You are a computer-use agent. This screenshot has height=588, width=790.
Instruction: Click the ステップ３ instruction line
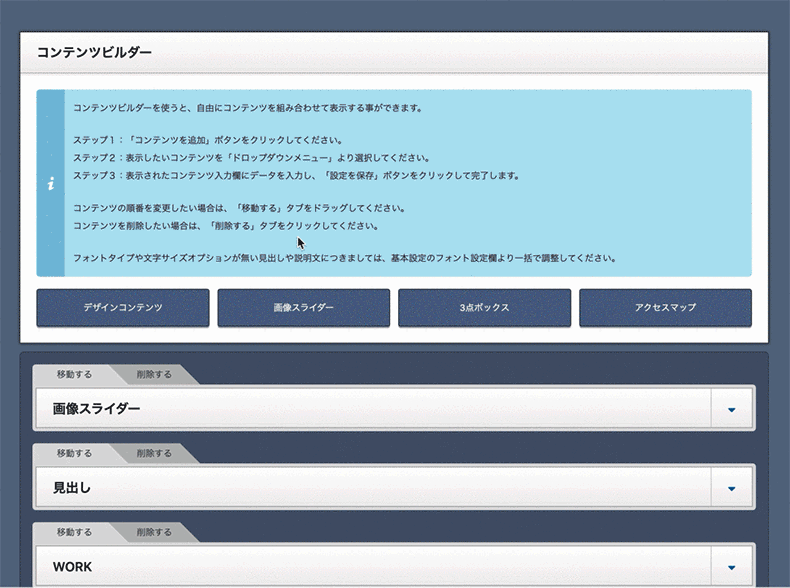(x=296, y=175)
